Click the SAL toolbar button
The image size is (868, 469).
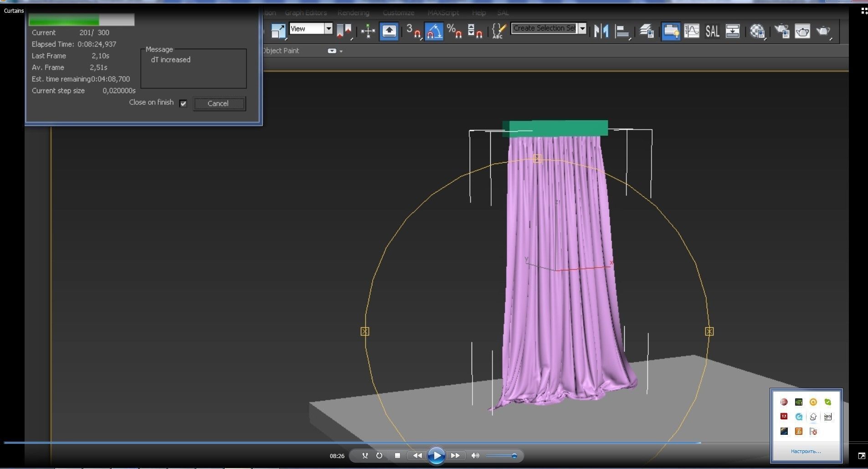pyautogui.click(x=712, y=31)
